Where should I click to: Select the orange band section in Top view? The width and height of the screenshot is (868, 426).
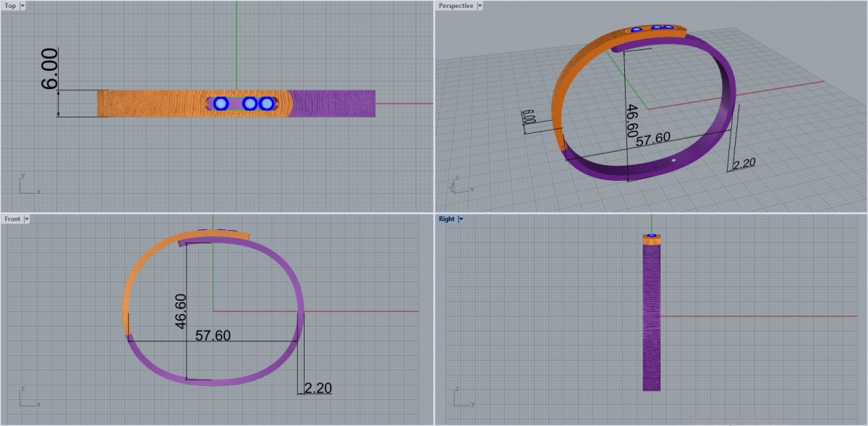pyautogui.click(x=152, y=103)
